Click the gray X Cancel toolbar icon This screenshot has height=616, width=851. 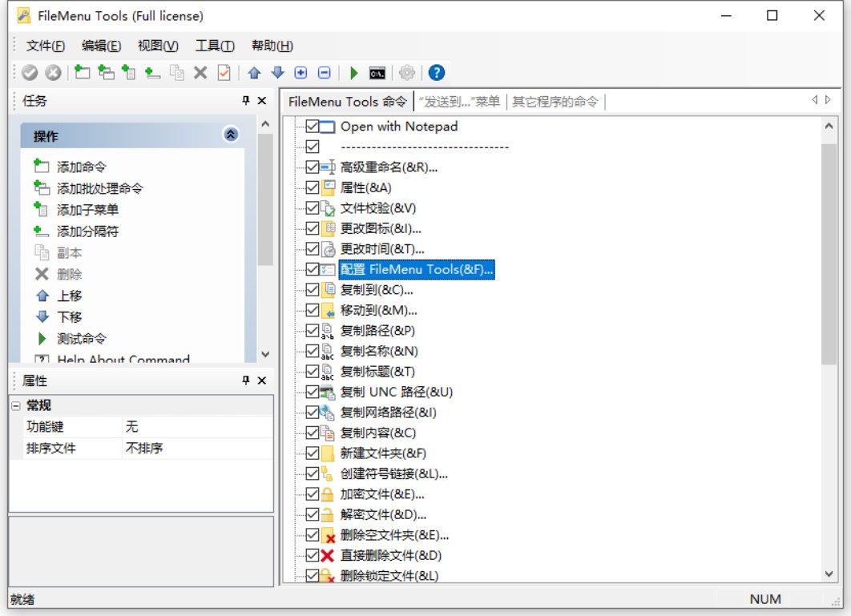click(x=53, y=72)
